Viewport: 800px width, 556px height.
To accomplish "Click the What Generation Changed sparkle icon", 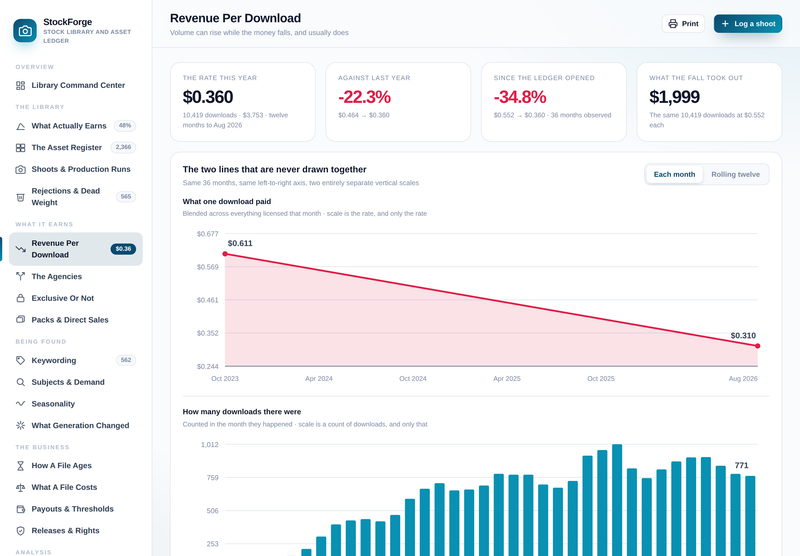I will click(20, 425).
